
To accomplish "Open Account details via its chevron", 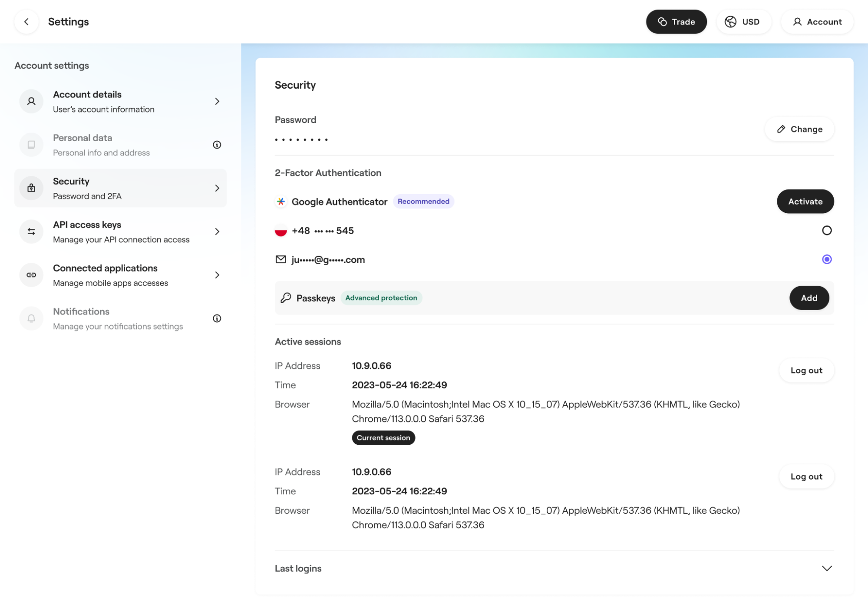I will pyautogui.click(x=217, y=101).
